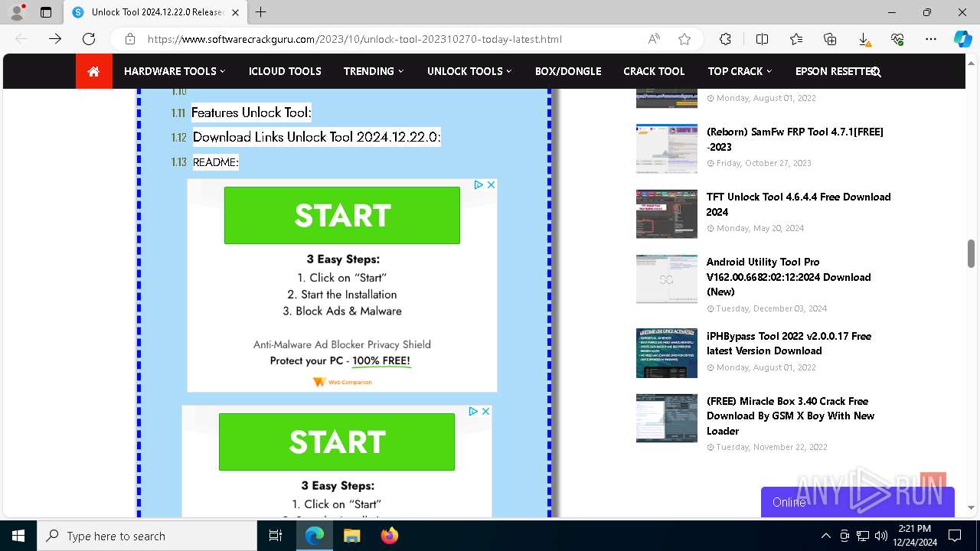Open AdChoices info on first ad
This screenshot has width=980, height=551.
click(479, 184)
